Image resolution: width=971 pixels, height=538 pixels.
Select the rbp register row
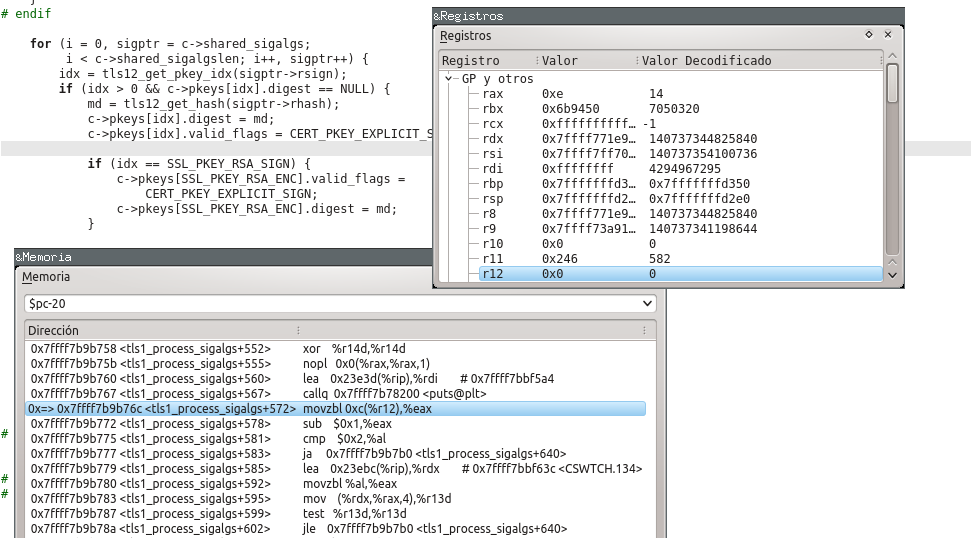pos(681,183)
